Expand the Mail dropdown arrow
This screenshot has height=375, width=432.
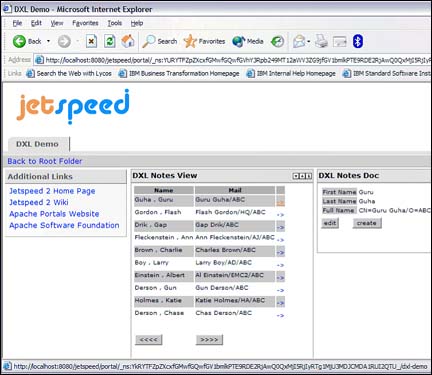click(308, 42)
